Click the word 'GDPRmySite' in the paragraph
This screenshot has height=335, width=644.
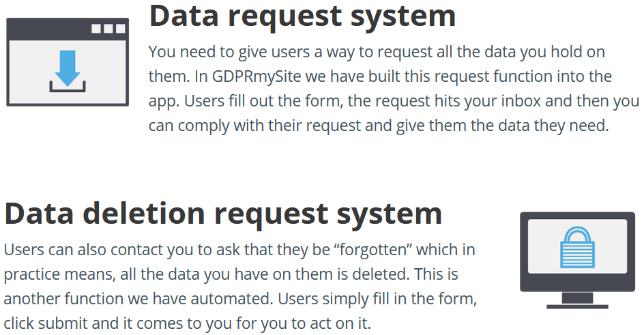[257, 76]
